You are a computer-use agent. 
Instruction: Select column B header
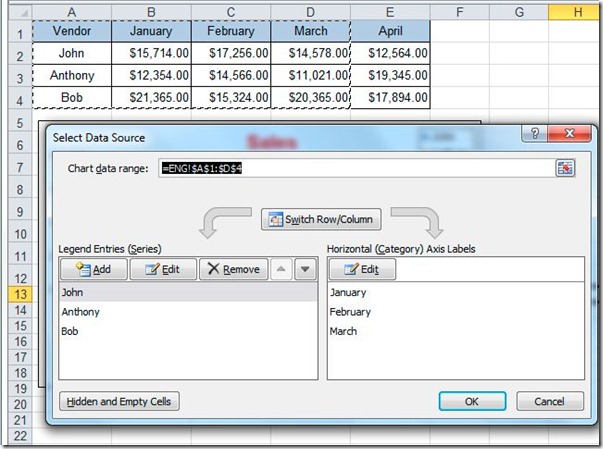[x=152, y=12]
